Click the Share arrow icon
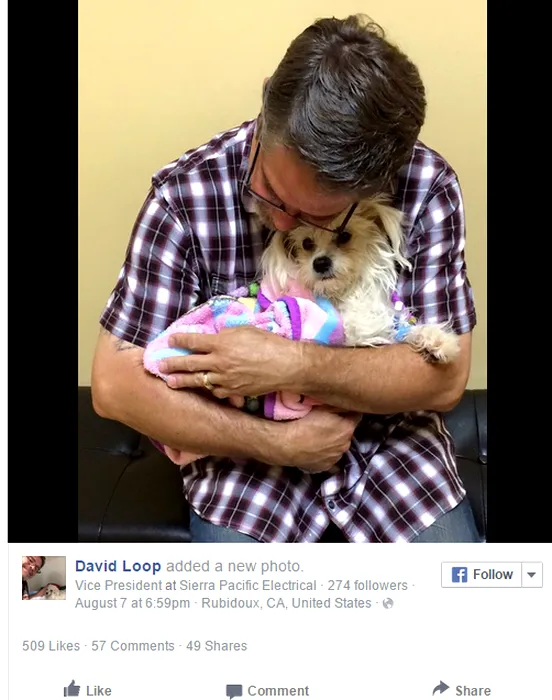 [x=441, y=688]
